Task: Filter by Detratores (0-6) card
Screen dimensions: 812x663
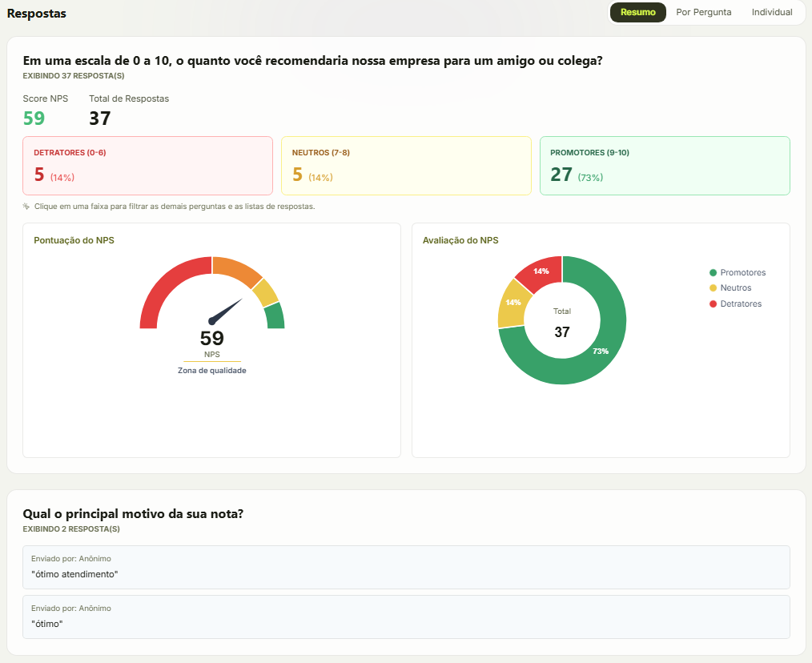Action: coord(147,166)
